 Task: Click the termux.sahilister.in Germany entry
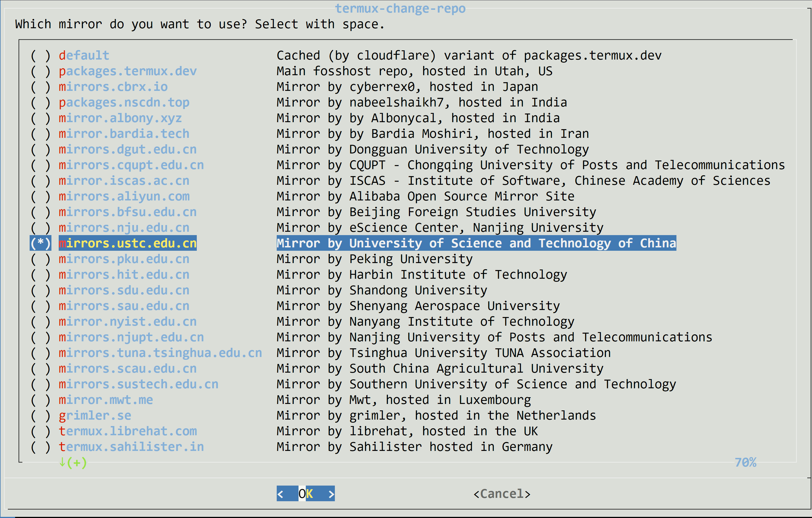(131, 447)
